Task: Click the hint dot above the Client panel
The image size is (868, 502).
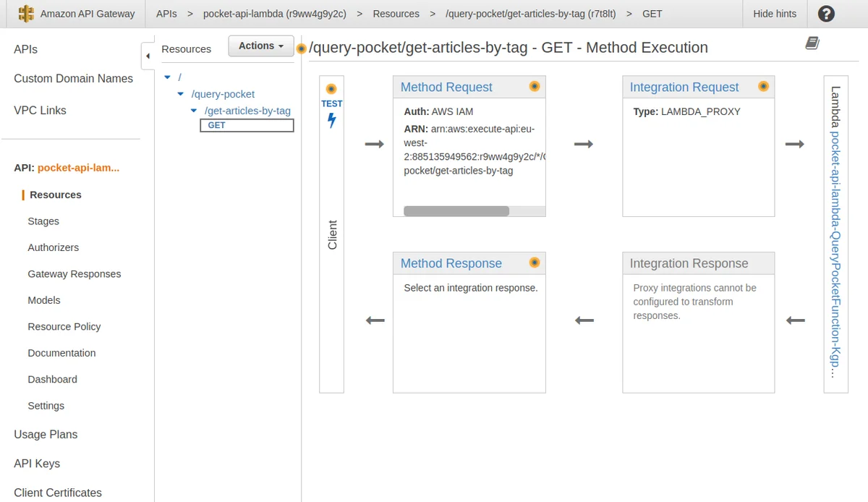Action: [331, 89]
